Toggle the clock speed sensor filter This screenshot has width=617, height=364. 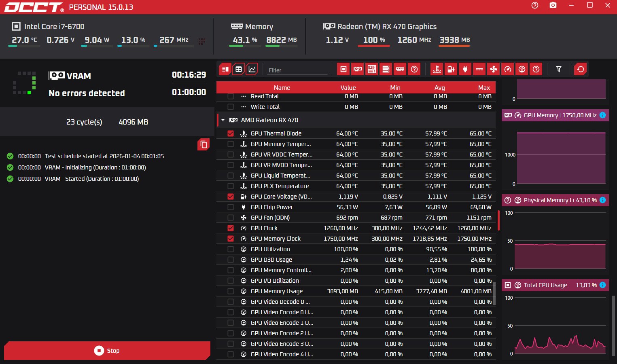point(508,69)
